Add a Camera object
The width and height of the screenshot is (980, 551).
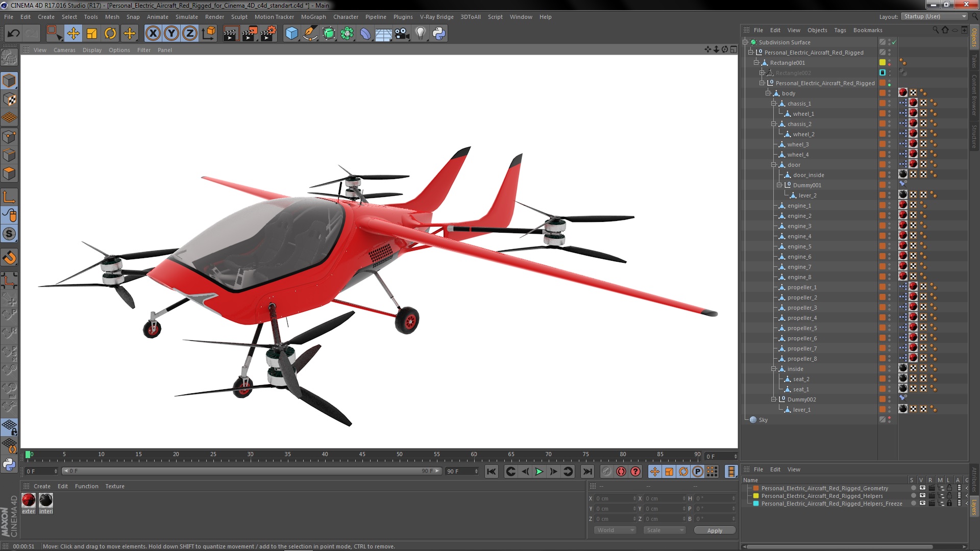coord(402,34)
